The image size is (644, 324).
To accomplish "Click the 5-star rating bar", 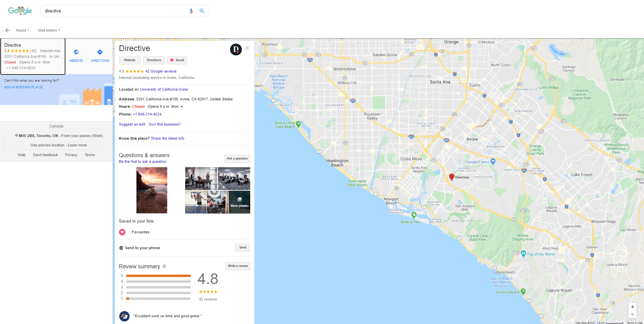I will (158, 276).
